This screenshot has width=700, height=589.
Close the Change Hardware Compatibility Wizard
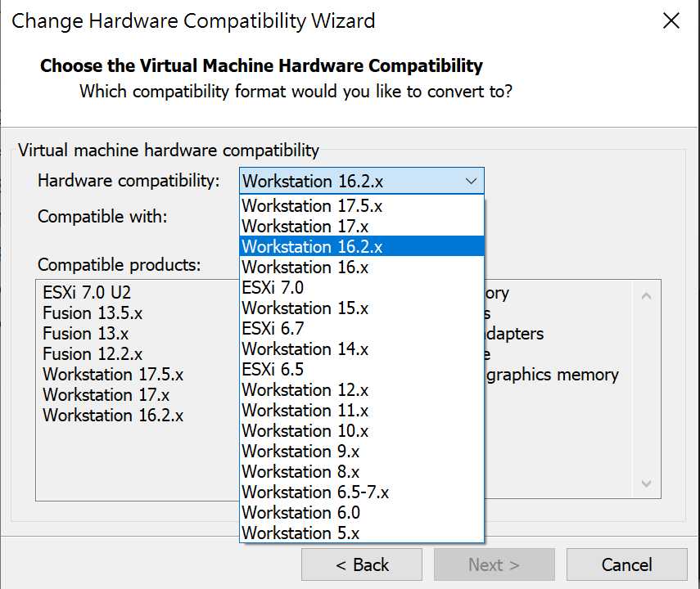click(x=671, y=20)
